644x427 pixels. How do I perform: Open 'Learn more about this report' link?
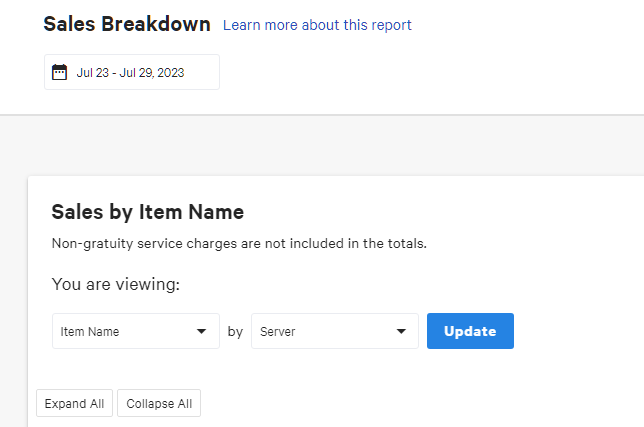point(317,25)
